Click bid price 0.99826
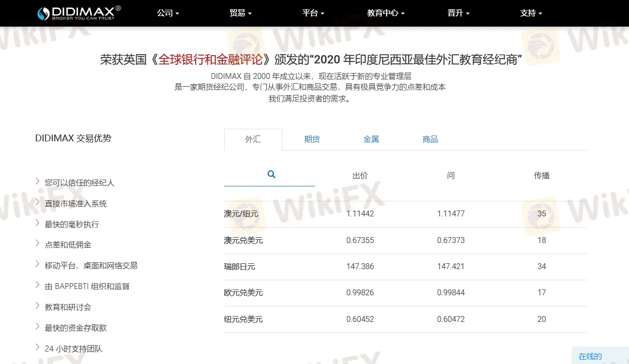The height and width of the screenshot is (364, 629). [x=360, y=292]
